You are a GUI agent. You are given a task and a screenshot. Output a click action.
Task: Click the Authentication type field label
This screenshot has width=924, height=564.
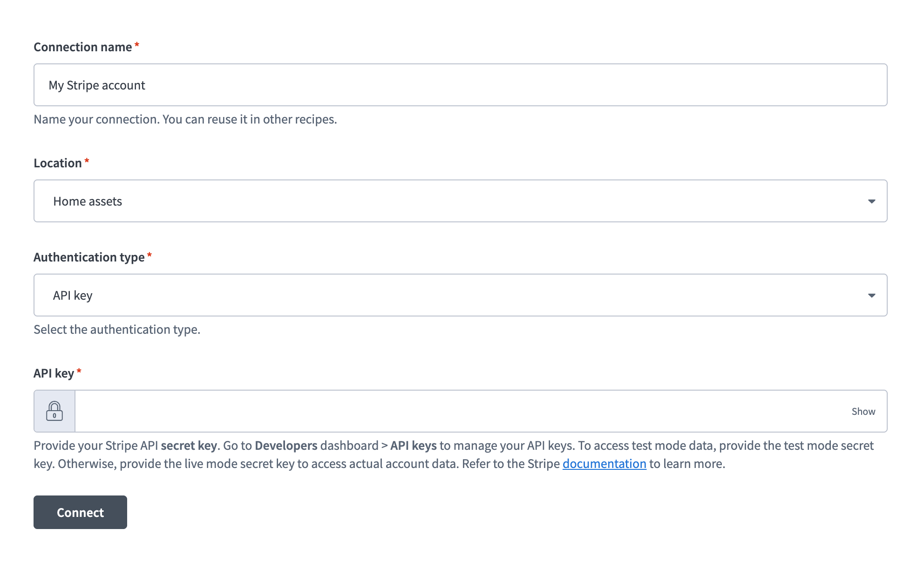[89, 257]
